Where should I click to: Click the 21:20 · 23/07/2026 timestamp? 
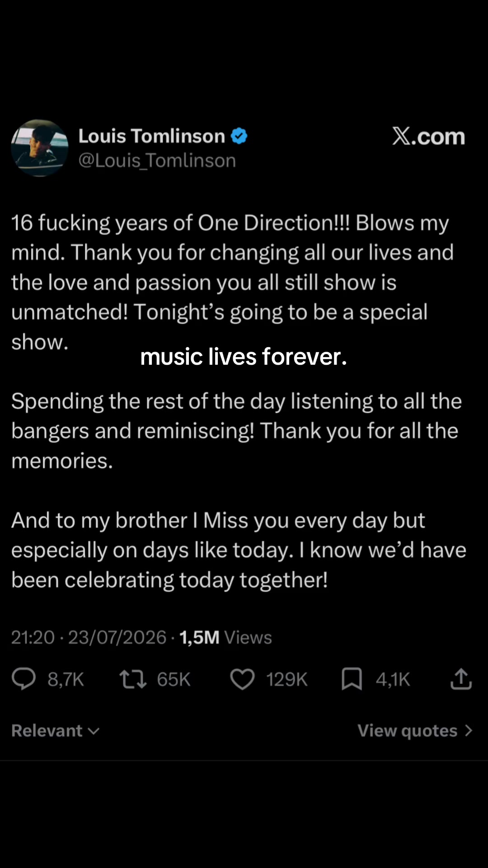click(x=89, y=637)
